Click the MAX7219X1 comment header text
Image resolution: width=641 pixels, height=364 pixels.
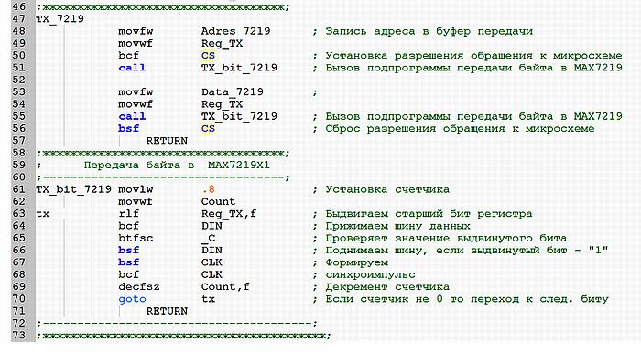point(239,165)
